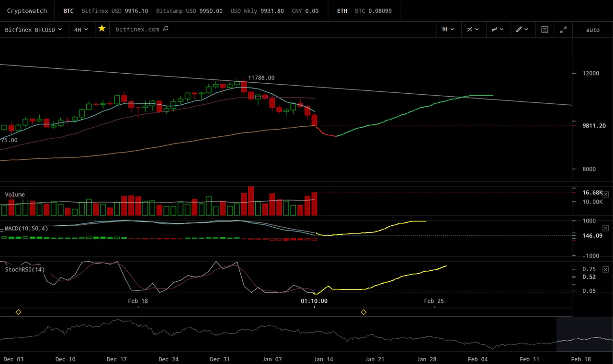Open the overlay indicators dropdown
613x364 pixels.
[473, 30]
